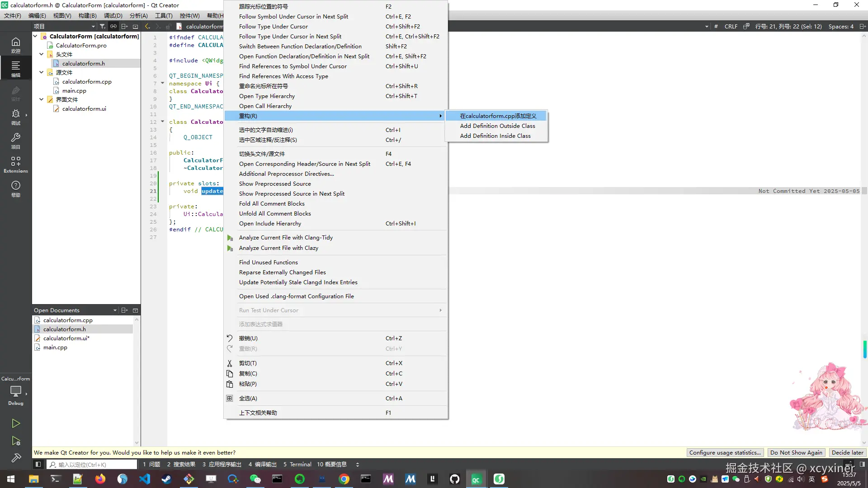Click the filter tree funnel icon

[103, 26]
